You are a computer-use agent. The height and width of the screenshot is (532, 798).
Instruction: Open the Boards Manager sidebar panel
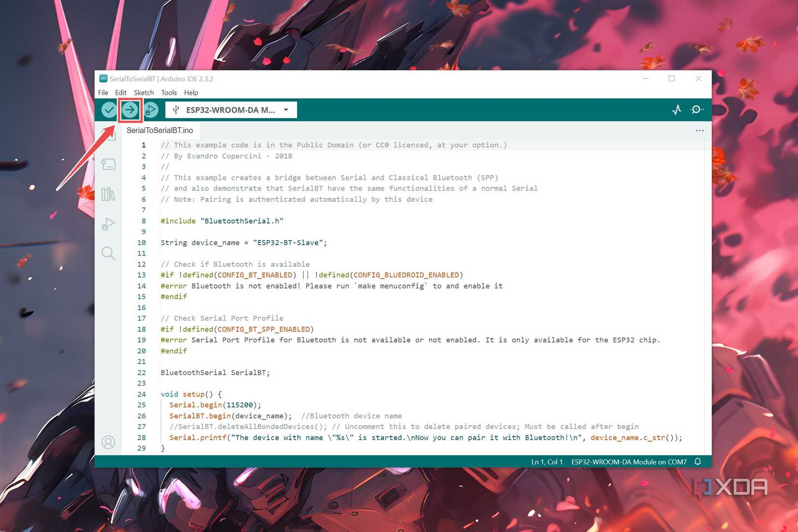pos(108,164)
